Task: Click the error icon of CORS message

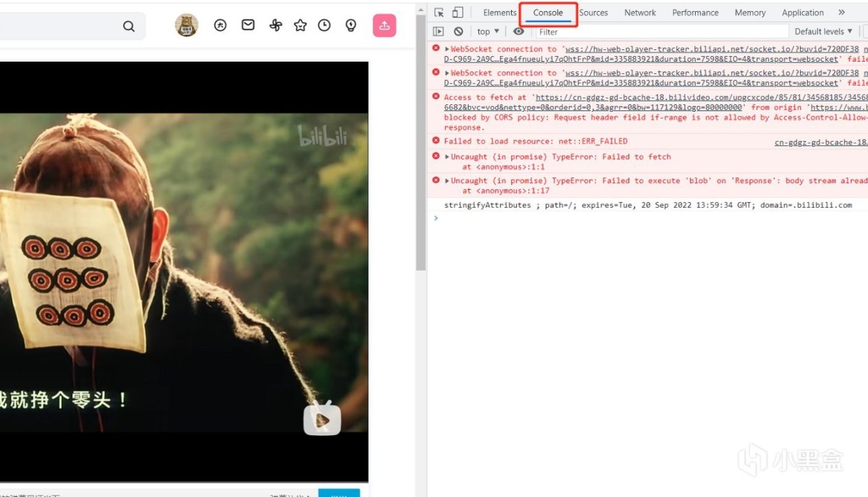Action: click(436, 97)
